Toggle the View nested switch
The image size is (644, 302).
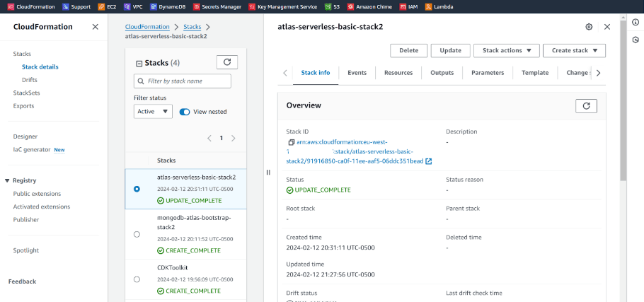(x=185, y=112)
